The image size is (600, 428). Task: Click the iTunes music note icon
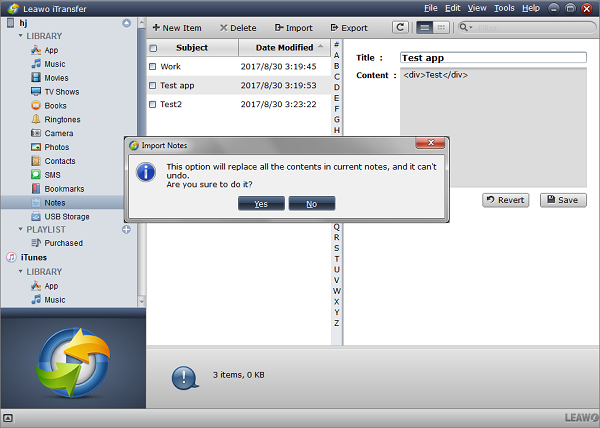click(11, 257)
